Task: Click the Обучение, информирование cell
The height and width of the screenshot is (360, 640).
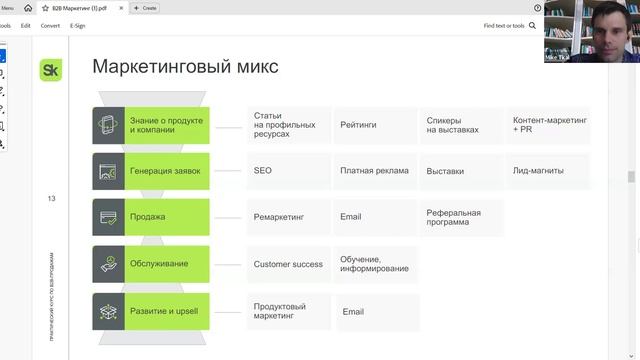Action: click(x=375, y=264)
